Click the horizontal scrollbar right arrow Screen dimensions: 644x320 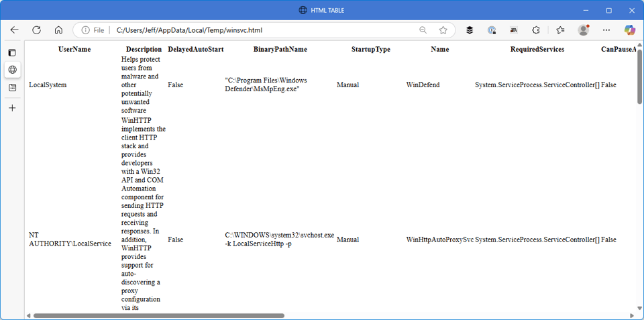632,315
